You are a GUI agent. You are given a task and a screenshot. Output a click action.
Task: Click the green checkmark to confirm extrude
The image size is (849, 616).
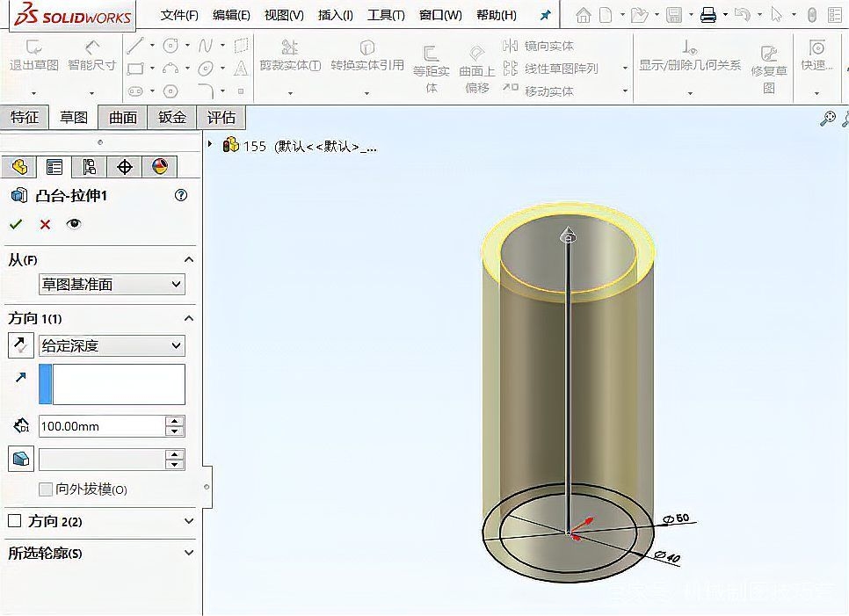(x=16, y=224)
